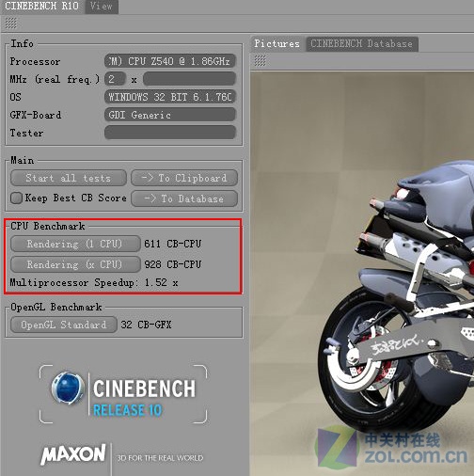Image resolution: width=474 pixels, height=476 pixels.
Task: Click Start all tests button
Action: point(69,178)
